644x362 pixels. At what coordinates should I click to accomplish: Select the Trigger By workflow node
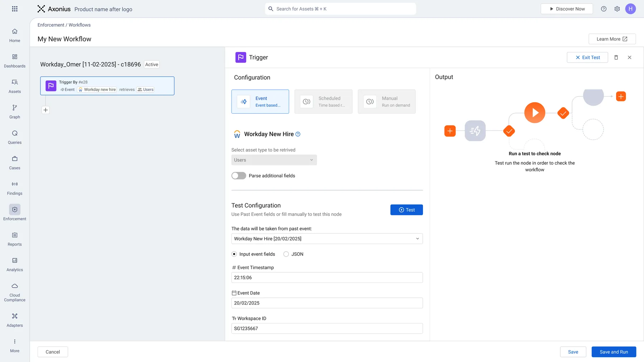pyautogui.click(x=107, y=86)
